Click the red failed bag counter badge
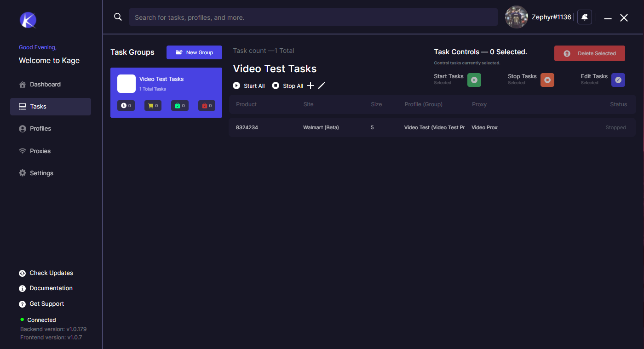This screenshot has height=349, width=644. pyautogui.click(x=207, y=106)
